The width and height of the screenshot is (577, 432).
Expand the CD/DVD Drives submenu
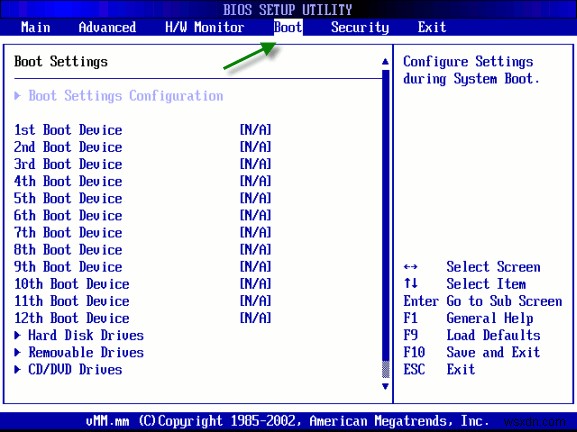pos(75,369)
